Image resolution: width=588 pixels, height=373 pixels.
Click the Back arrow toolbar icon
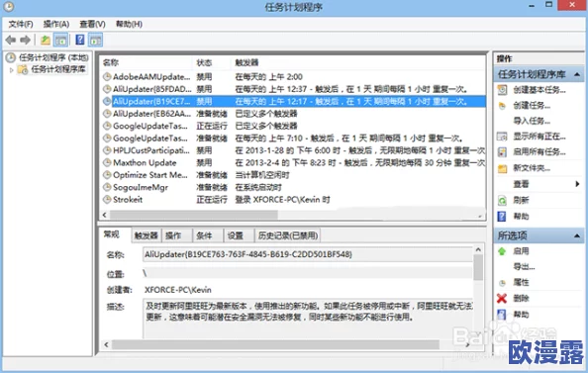11,40
